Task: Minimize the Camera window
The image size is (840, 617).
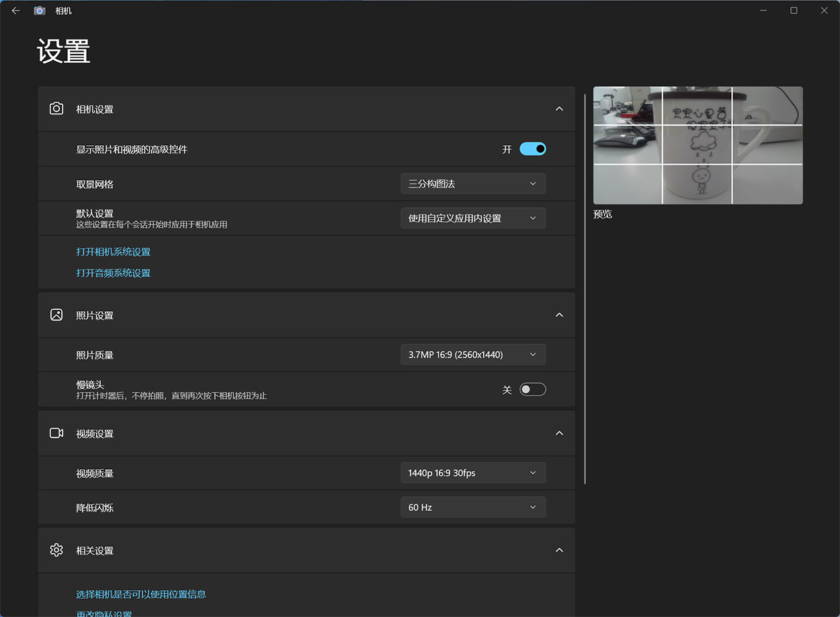Action: pos(763,11)
